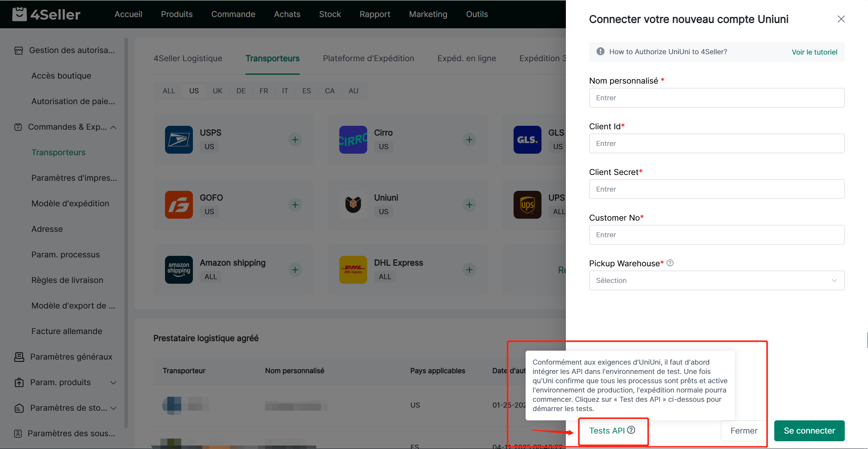Expand Paramètres de sto... sidebar section
The height and width of the screenshot is (449, 868).
pyautogui.click(x=113, y=408)
